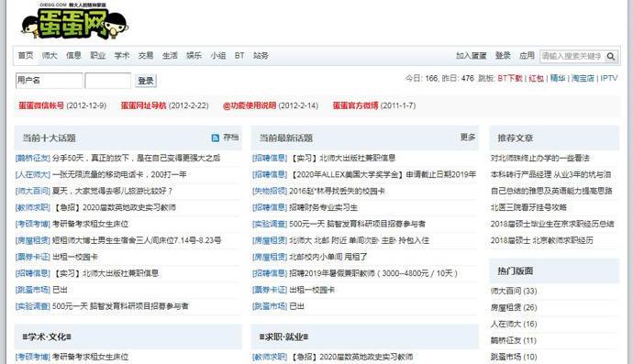Open topic 一张无限流量的移动电话卡

pyautogui.click(x=119, y=175)
